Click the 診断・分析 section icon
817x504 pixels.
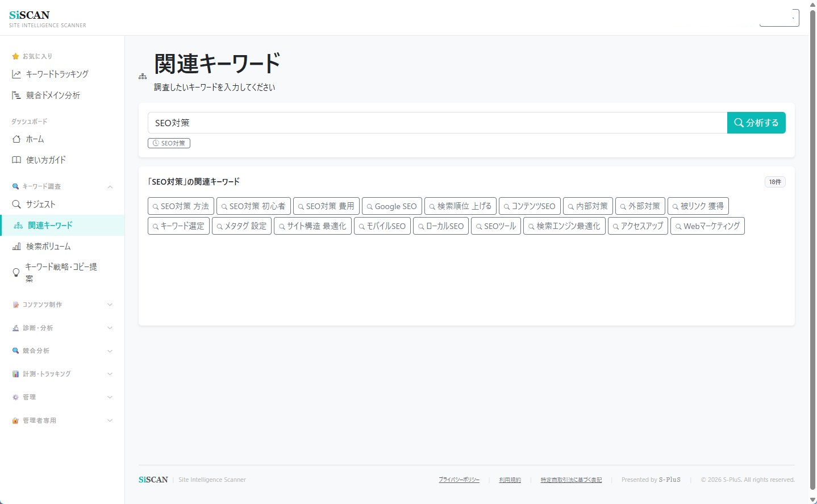point(16,328)
